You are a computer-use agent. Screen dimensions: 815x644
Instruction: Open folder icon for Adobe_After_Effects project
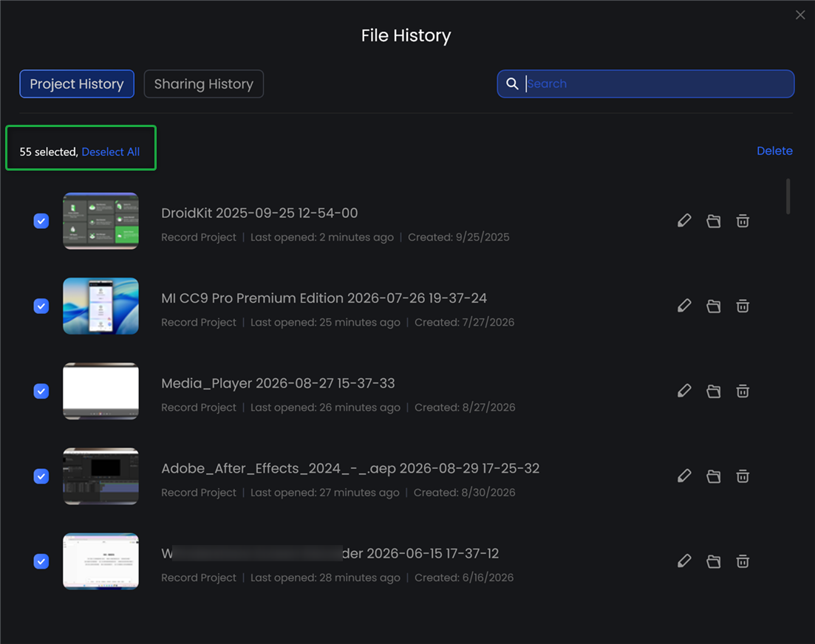coord(714,476)
